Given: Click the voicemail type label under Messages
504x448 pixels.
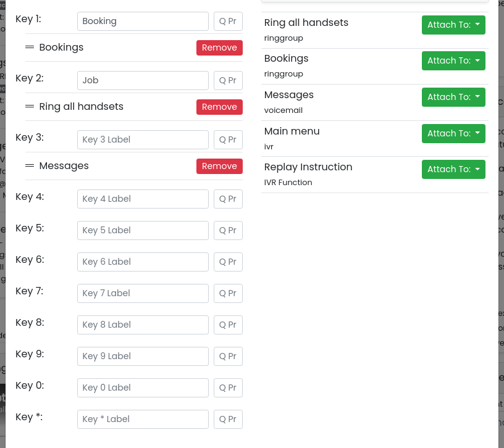Looking at the screenshot, I should pyautogui.click(x=283, y=110).
